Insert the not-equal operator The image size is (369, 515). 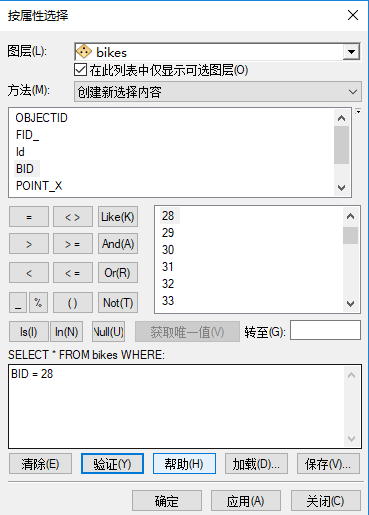coord(73,217)
